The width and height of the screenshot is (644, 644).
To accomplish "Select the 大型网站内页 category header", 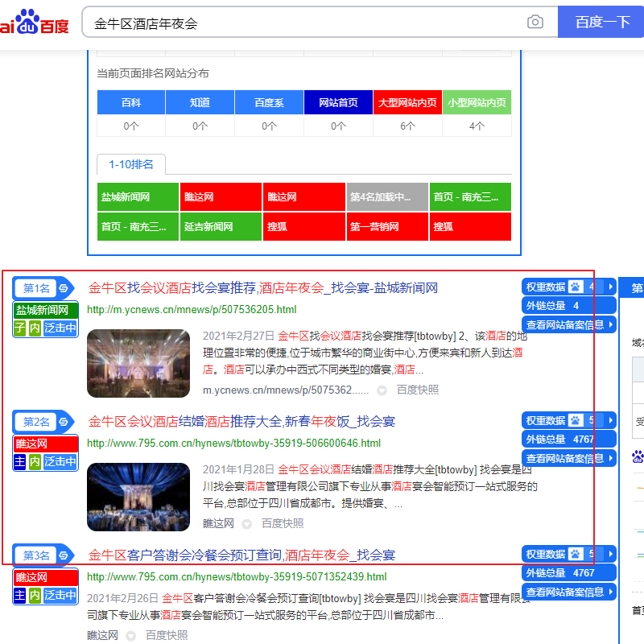I will (407, 102).
